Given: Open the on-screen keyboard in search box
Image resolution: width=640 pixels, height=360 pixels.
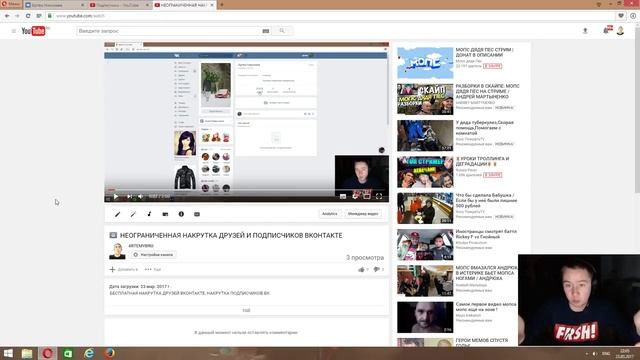Looking at the screenshot, I should tap(266, 31).
